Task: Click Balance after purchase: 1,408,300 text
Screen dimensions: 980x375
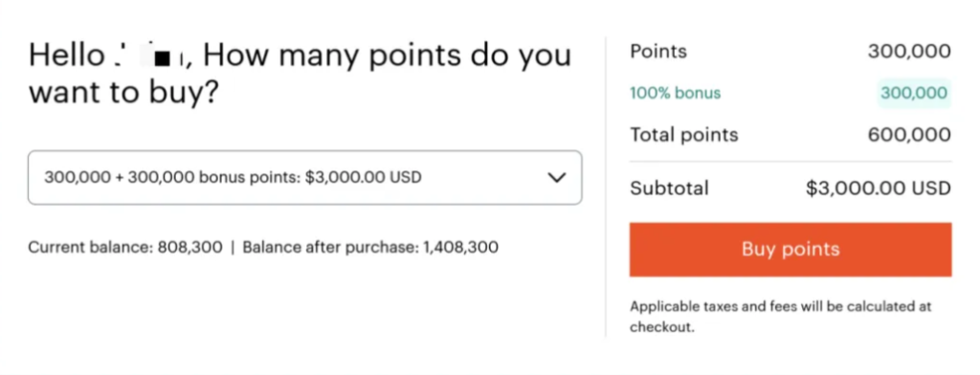Action: click(x=370, y=247)
